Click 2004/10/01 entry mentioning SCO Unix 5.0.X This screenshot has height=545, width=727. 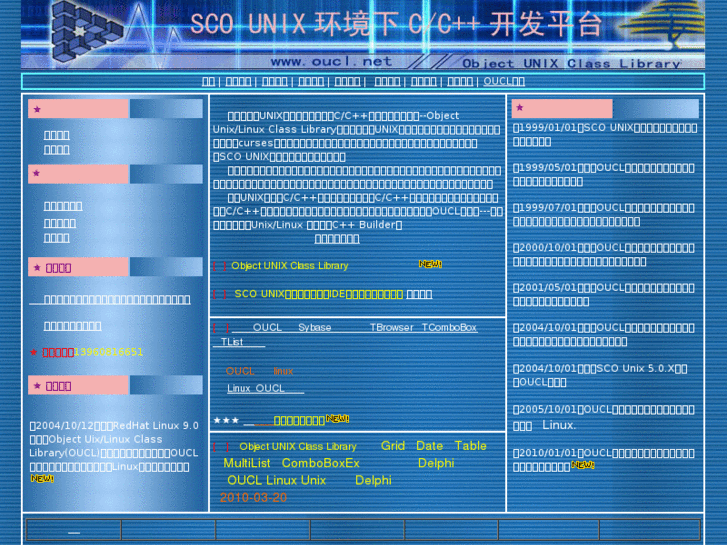[x=600, y=375]
